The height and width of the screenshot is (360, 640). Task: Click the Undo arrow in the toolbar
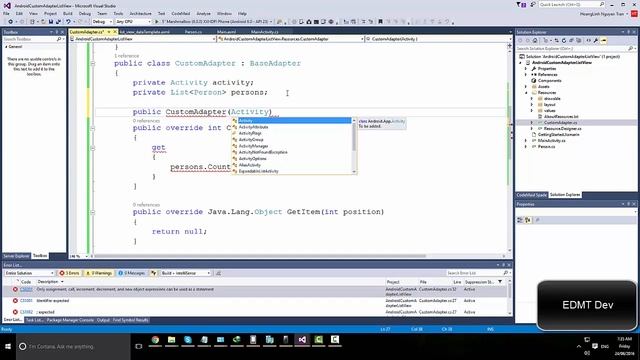[x=68, y=22]
